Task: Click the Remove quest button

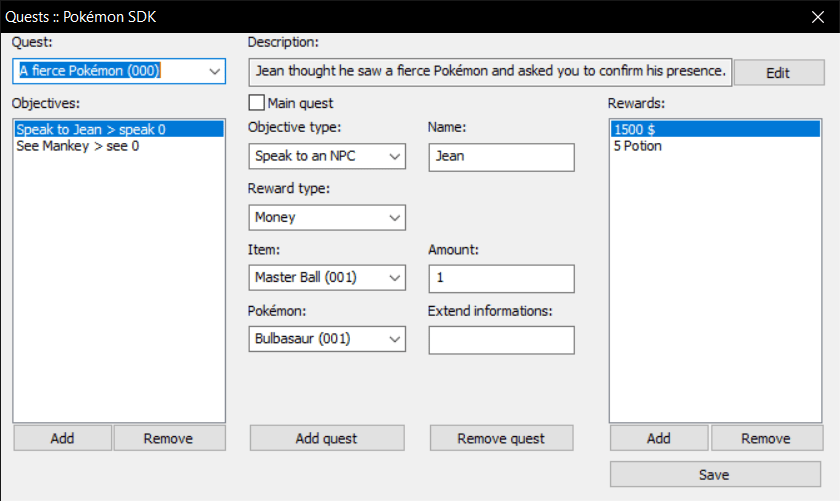Action: click(x=501, y=438)
